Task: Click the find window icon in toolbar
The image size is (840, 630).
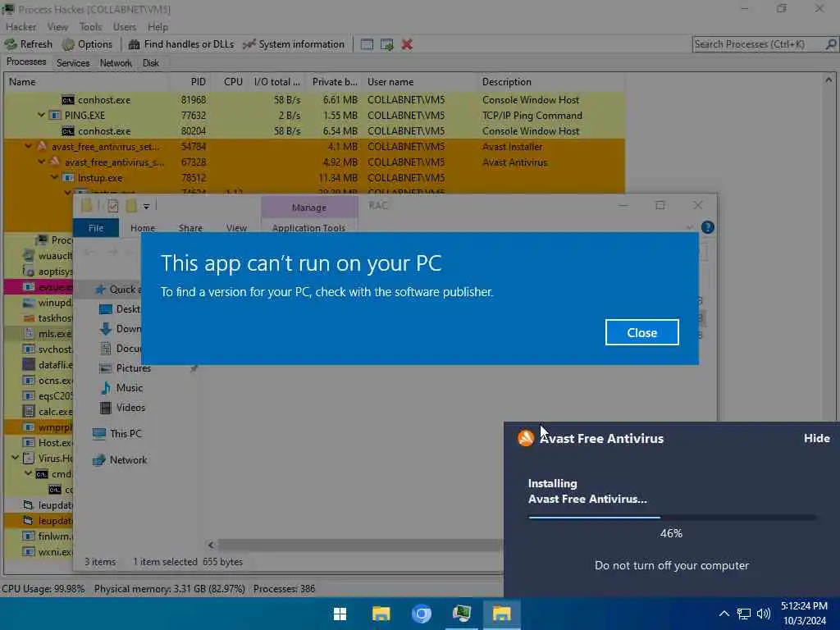Action: point(367,44)
